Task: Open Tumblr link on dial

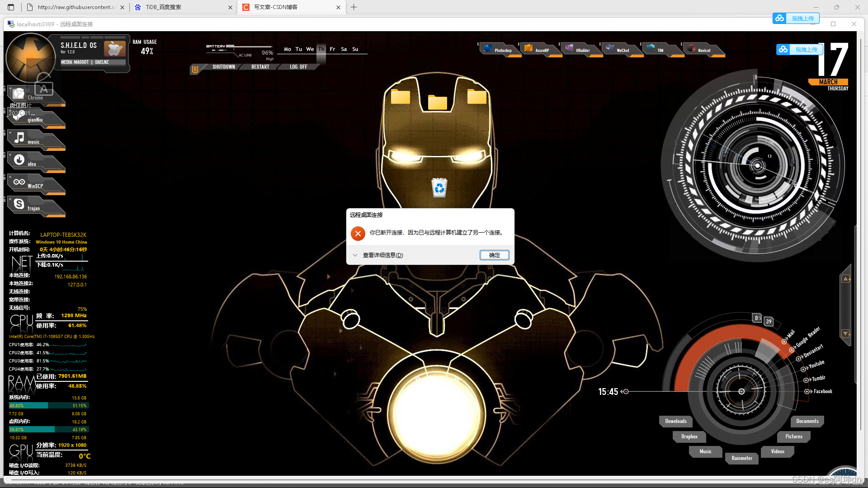Action: click(818, 379)
